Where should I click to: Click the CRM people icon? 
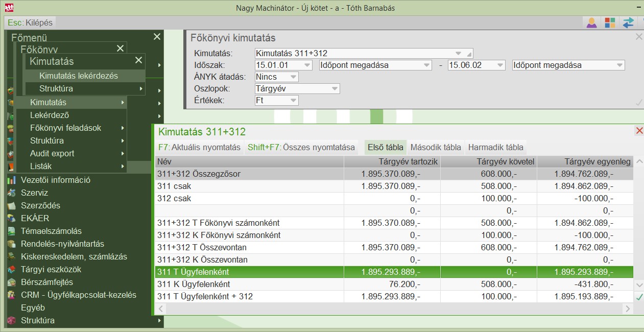coord(12,295)
